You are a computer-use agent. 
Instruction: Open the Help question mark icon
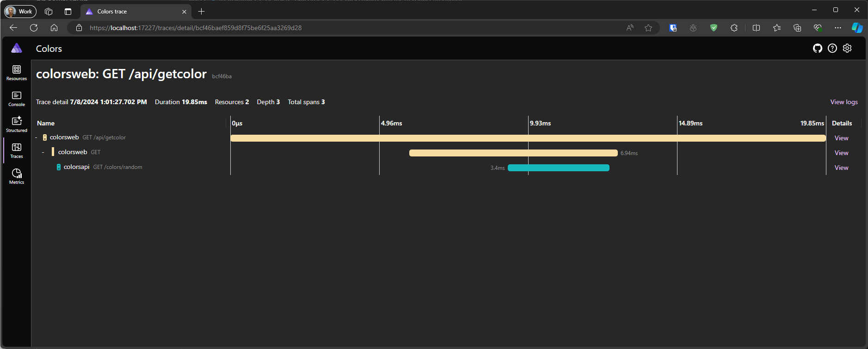(832, 48)
